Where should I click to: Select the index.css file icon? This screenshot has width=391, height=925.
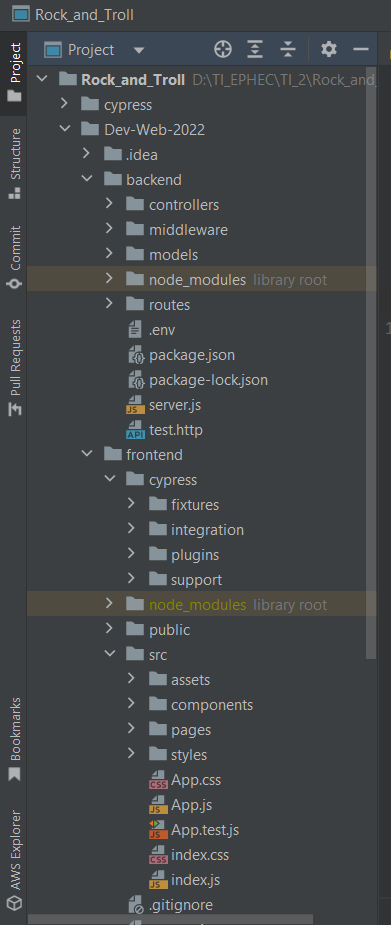click(x=158, y=855)
